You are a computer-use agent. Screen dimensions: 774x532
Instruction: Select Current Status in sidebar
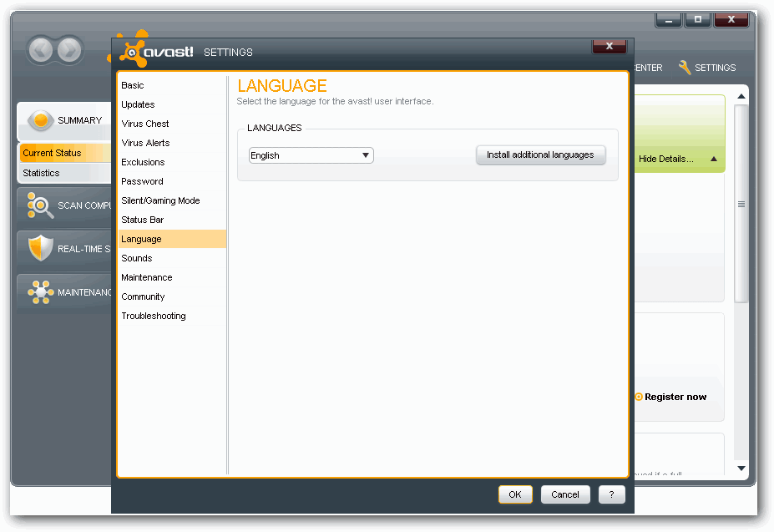point(64,153)
